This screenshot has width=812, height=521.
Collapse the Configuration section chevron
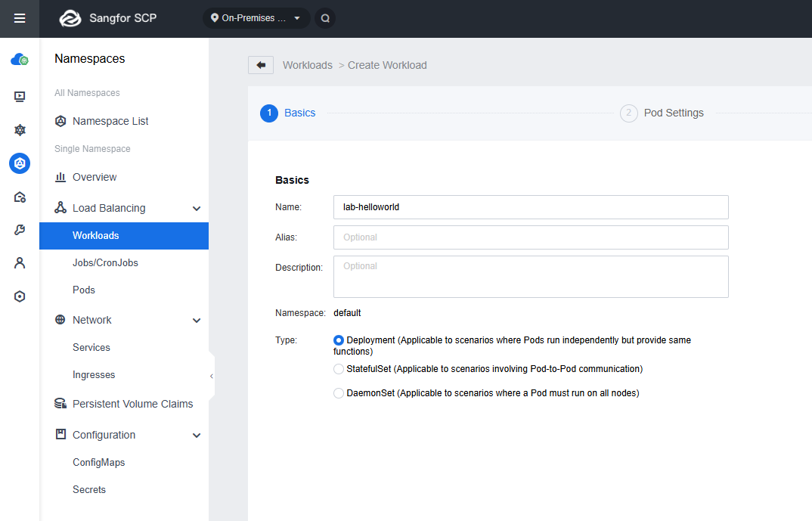(x=197, y=435)
